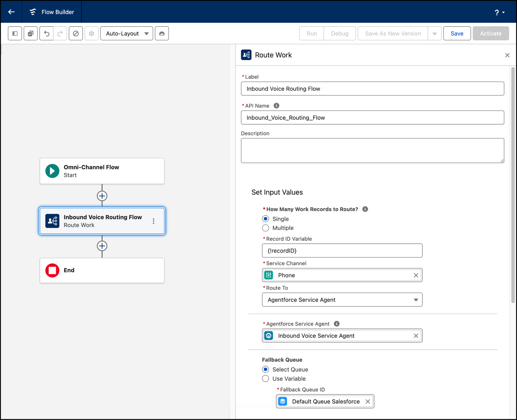Select the Multiple radio option
Image resolution: width=517 pixels, height=420 pixels.
click(x=266, y=228)
